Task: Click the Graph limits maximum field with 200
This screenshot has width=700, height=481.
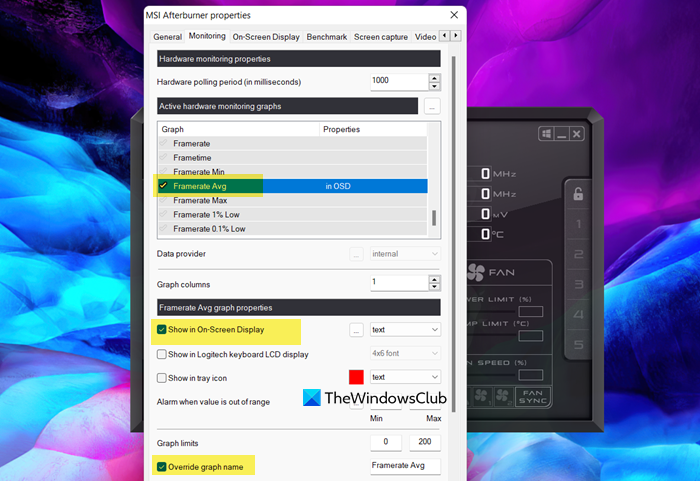Action: [425, 442]
